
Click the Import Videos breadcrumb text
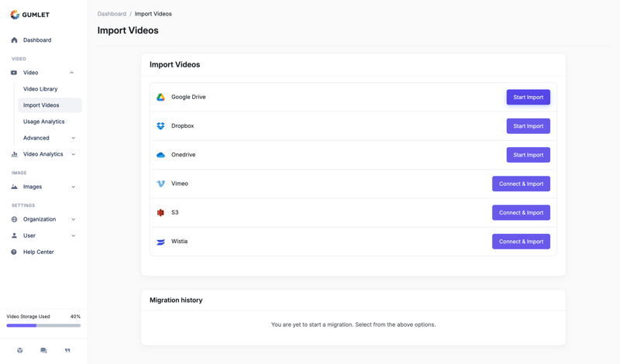[x=153, y=14]
